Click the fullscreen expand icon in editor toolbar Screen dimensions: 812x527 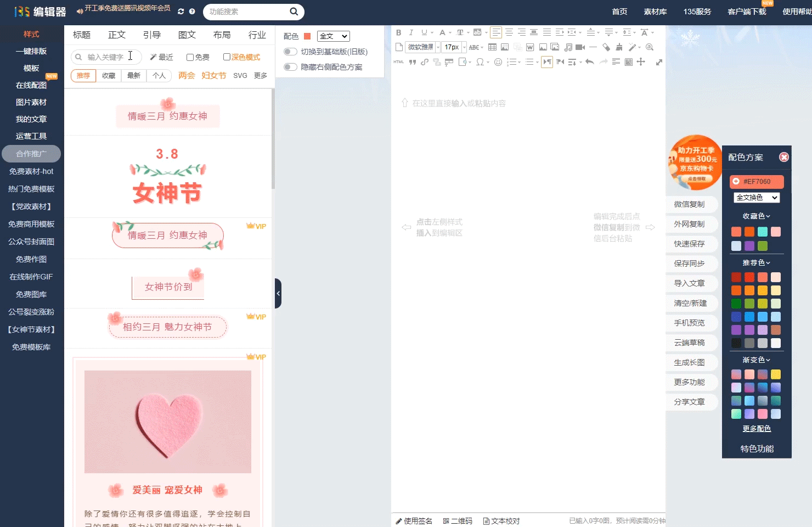coord(658,62)
